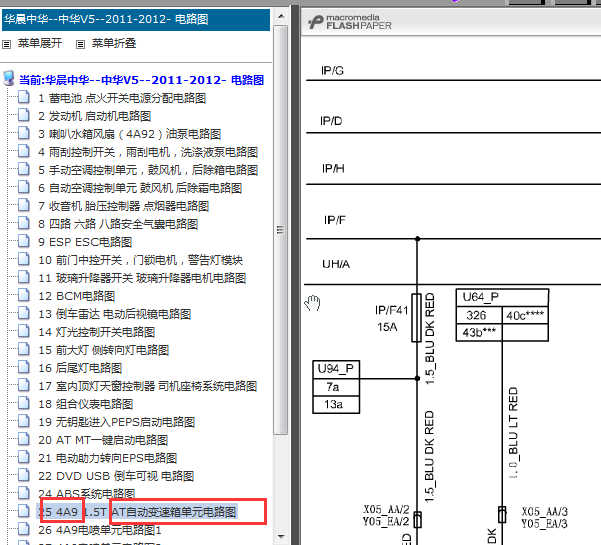Open current root 当前:华晨中华--中华V5--2011-2012- 电路图
The height and width of the screenshot is (545, 601).
141,80
